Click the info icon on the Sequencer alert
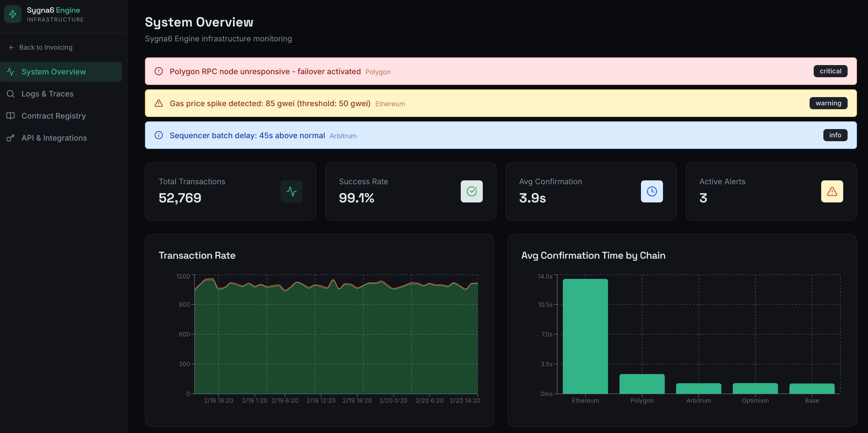Viewport: 868px width, 433px height. tap(158, 135)
